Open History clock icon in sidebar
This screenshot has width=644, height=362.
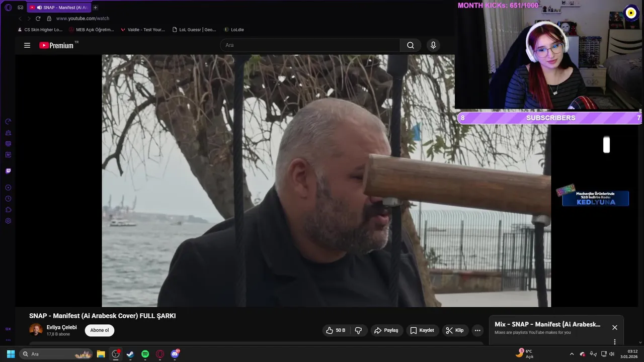coord(8,199)
